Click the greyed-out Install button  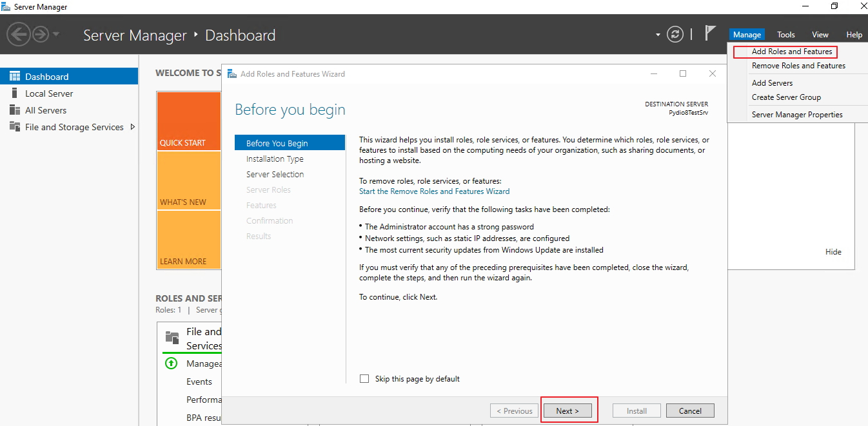tap(636, 411)
